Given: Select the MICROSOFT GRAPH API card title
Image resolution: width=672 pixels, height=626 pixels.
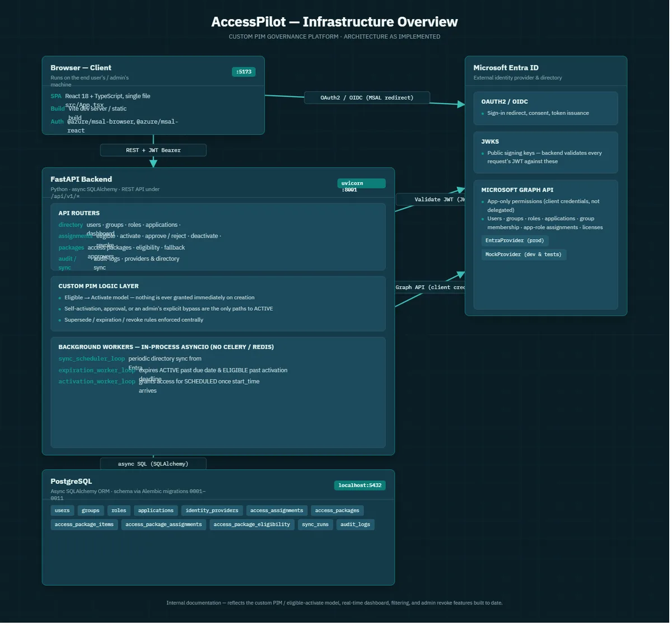Looking at the screenshot, I should pyautogui.click(x=517, y=190).
